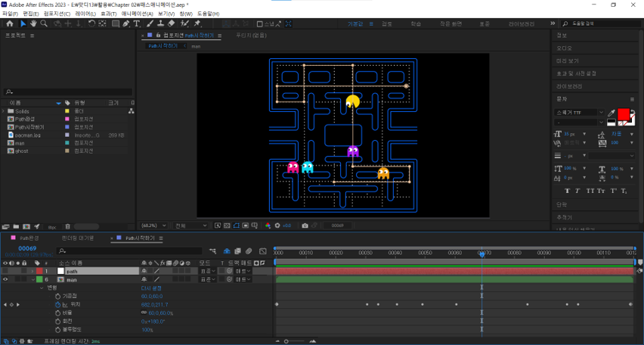Click the composition mini-flowchart icon in timeline

[212, 251]
